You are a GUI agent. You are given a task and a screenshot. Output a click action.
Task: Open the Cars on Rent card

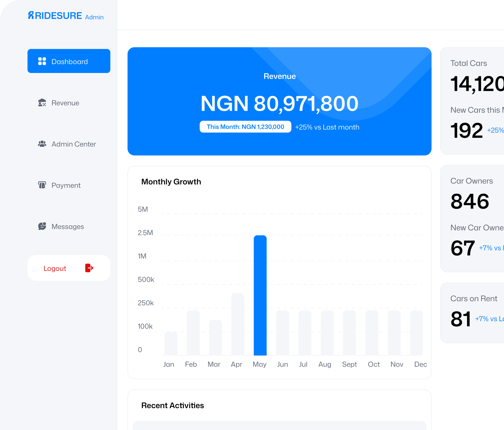pyautogui.click(x=472, y=313)
